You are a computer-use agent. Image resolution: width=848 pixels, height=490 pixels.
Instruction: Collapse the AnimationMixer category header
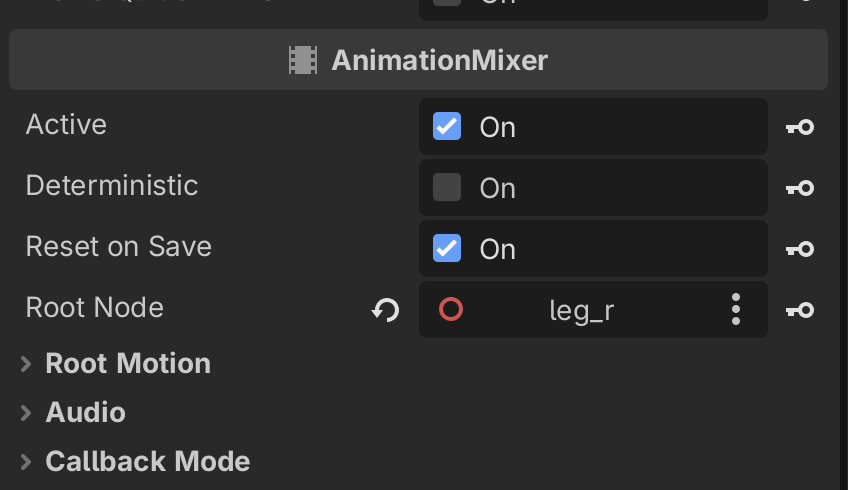click(x=419, y=59)
